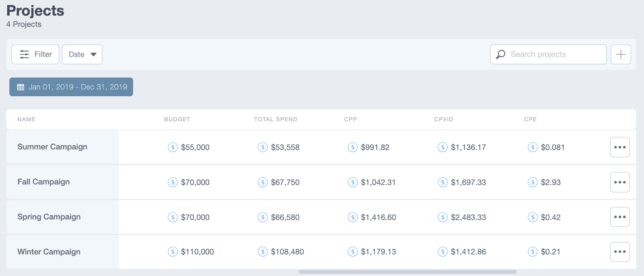The height and width of the screenshot is (276, 644).
Task: Click the horizontal scrollbar under the table
Action: pyautogui.click(x=407, y=272)
